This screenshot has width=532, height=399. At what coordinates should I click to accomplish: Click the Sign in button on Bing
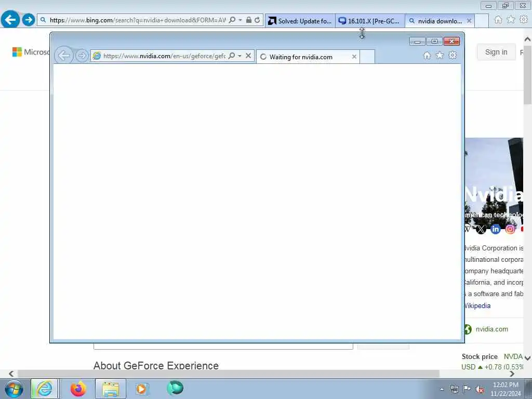496,52
